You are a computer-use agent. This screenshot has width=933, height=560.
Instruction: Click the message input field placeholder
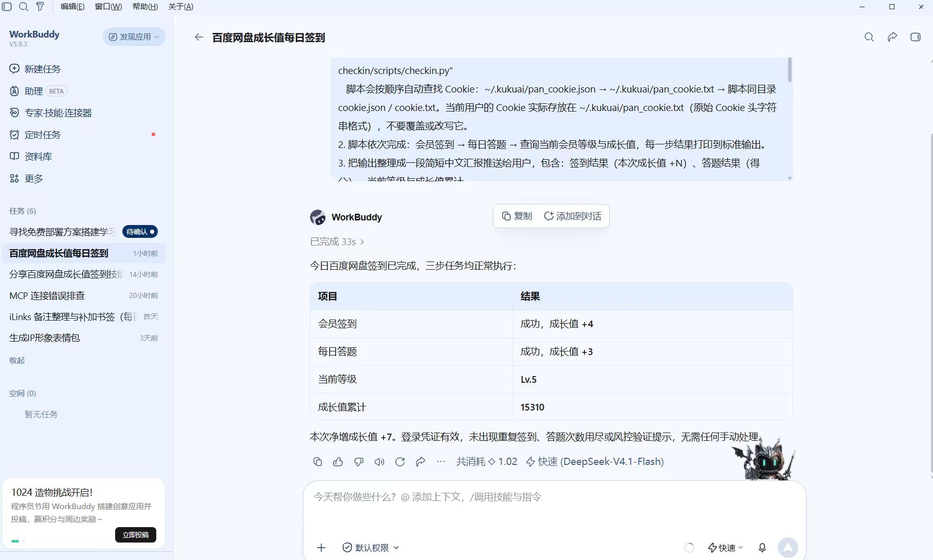point(427,497)
